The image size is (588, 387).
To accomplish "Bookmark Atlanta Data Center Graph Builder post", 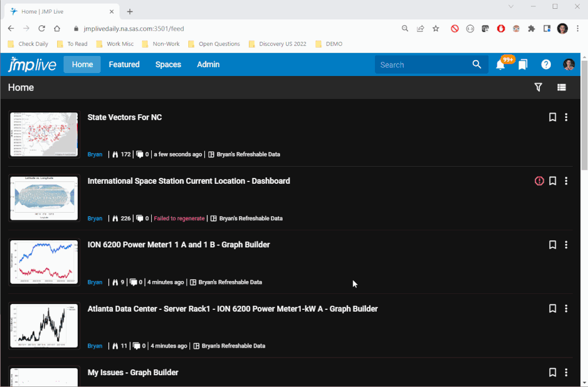I will (x=552, y=309).
